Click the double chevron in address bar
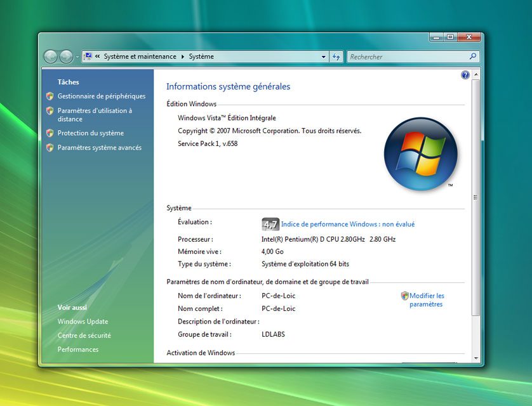The height and width of the screenshot is (406, 532). click(97, 56)
